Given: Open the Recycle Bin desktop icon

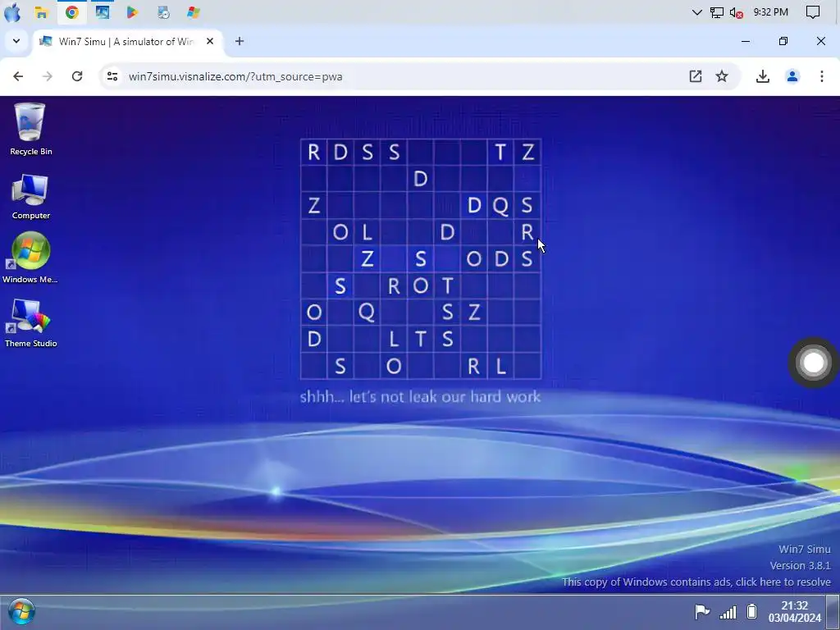Looking at the screenshot, I should [x=30, y=129].
